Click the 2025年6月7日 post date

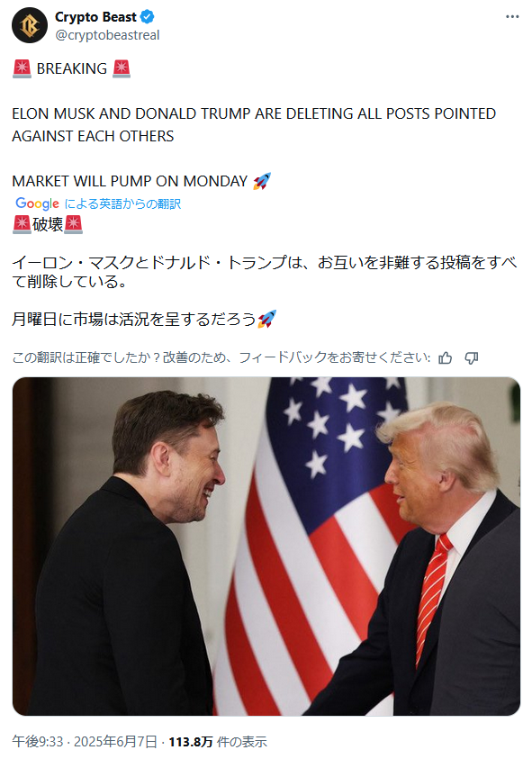coord(115,742)
